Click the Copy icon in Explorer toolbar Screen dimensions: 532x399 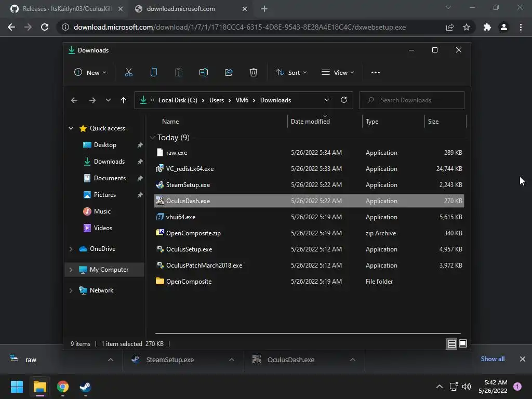click(154, 72)
